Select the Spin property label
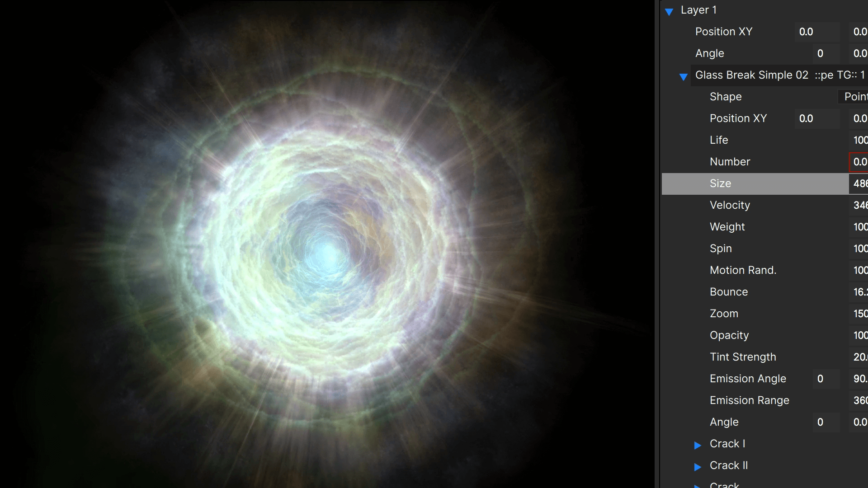 [x=721, y=249]
